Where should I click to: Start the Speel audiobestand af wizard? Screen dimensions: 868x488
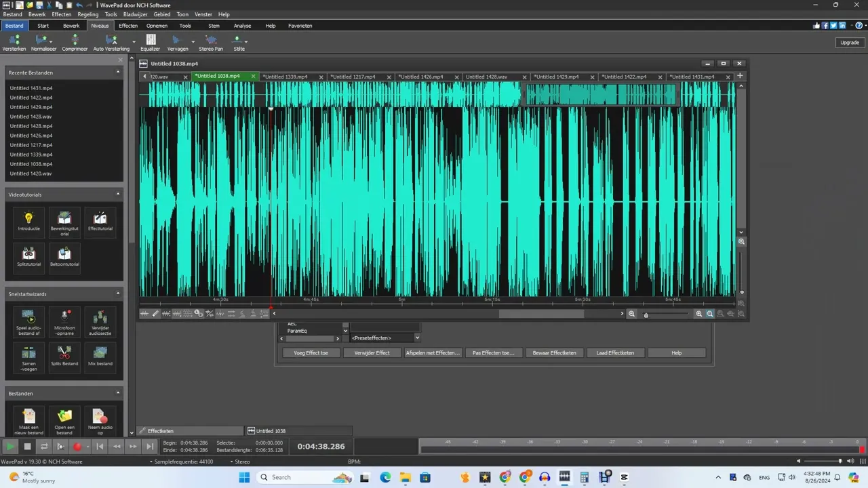pos(28,322)
